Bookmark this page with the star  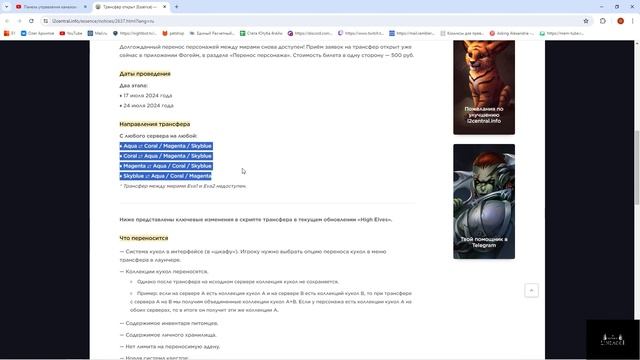point(586,21)
